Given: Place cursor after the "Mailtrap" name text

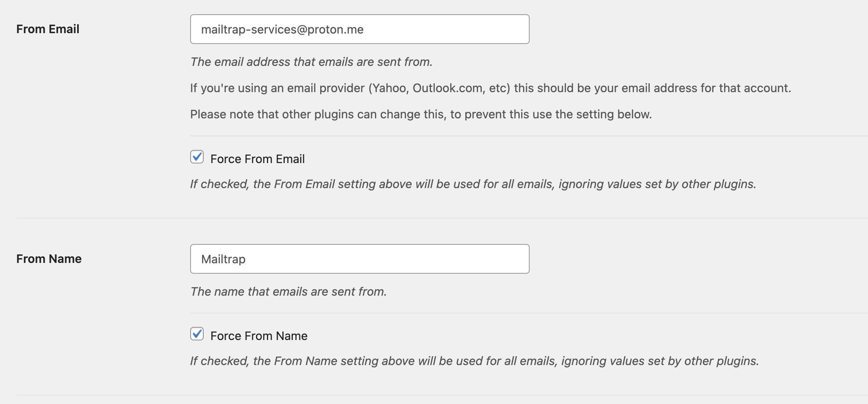Looking at the screenshot, I should coord(246,259).
